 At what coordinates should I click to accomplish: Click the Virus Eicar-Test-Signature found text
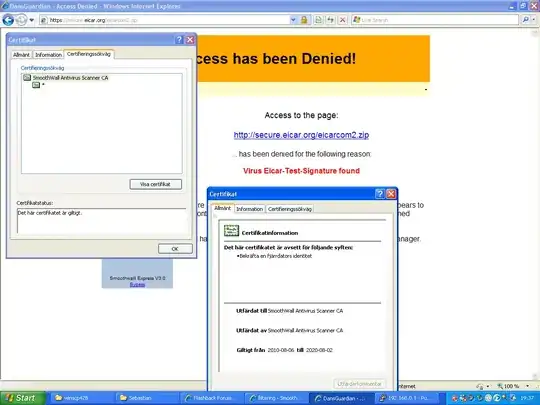(x=301, y=171)
